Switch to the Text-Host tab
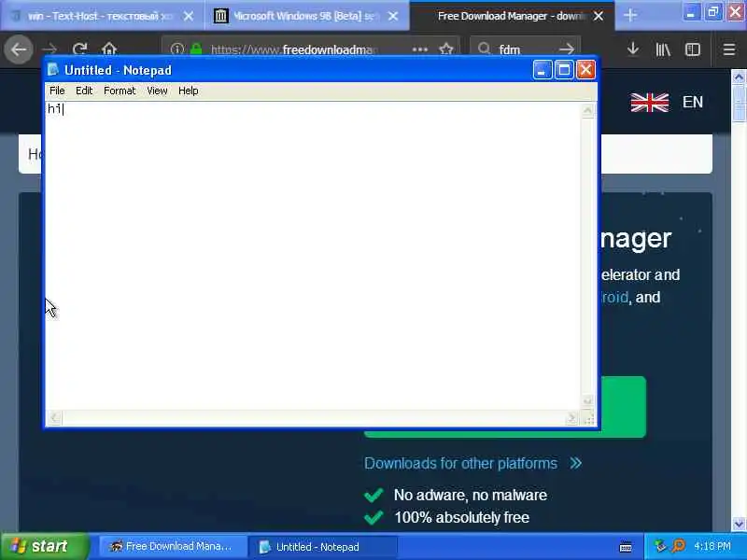Screen dimensions: 747x560 point(102,16)
